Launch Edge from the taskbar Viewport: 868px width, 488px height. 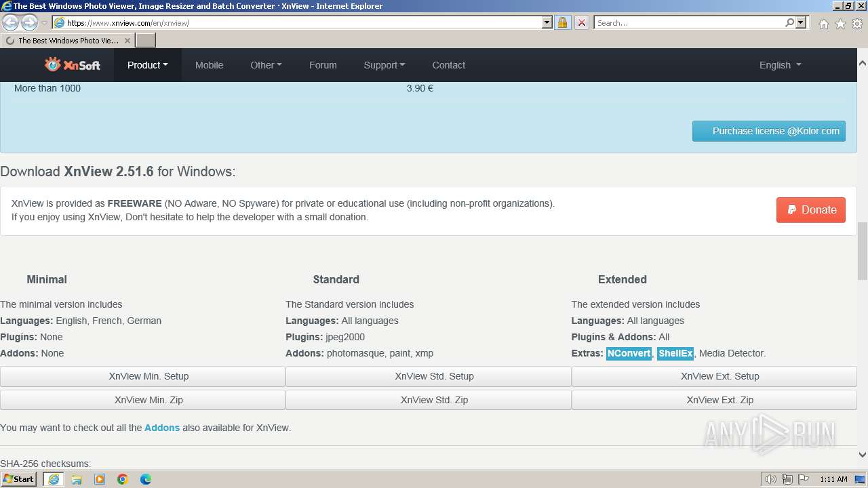pos(146,479)
